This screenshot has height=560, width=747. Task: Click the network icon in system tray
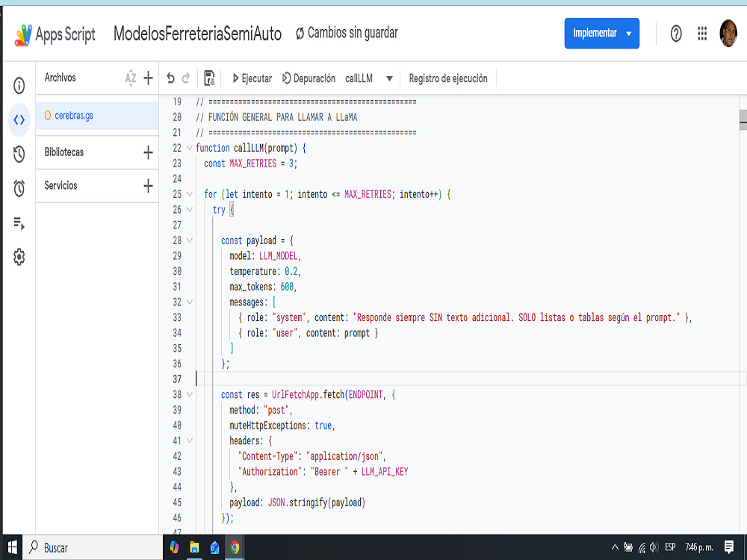click(642, 547)
